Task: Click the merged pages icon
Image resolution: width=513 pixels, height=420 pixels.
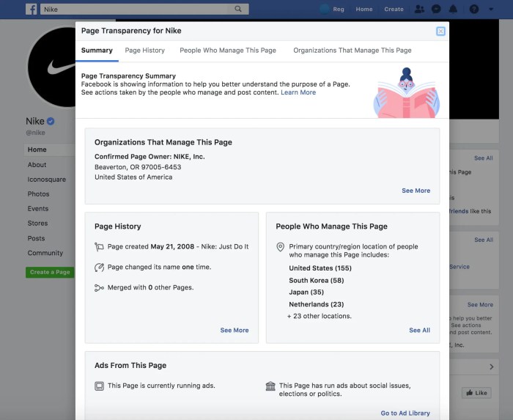Action: (99, 288)
